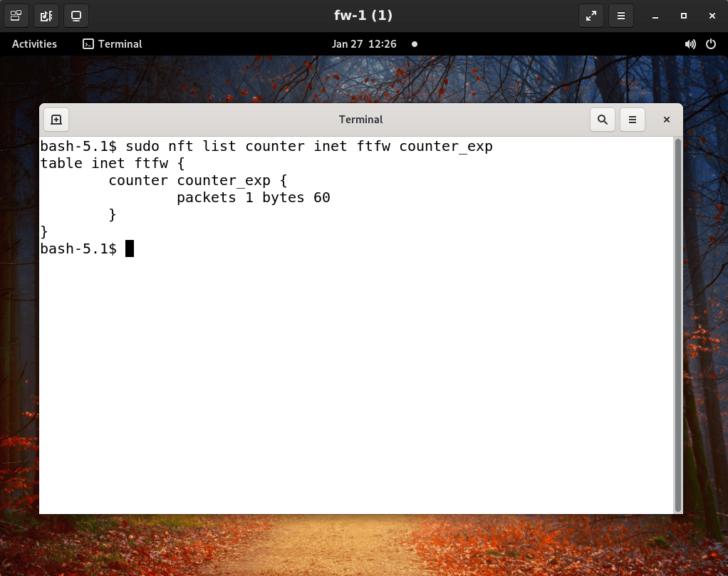The width and height of the screenshot is (728, 576).
Task: Click the "Terminal" title in window header bar
Action: click(x=360, y=120)
